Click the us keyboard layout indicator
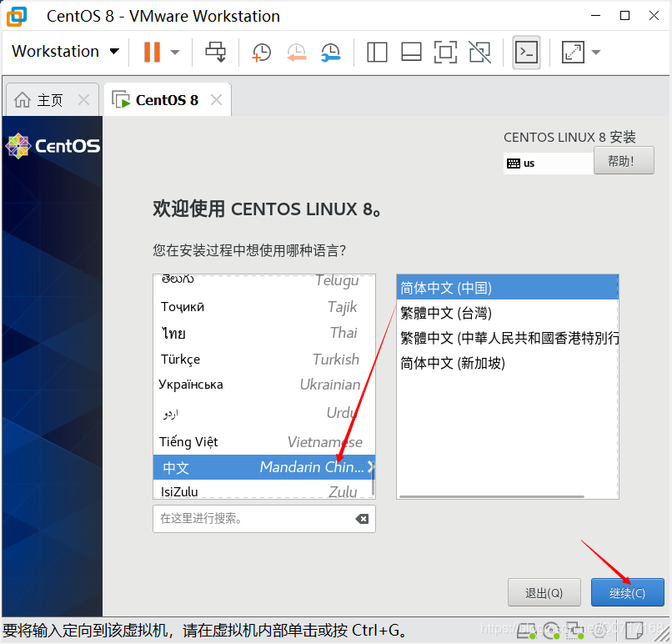The height and width of the screenshot is (644, 672). click(x=549, y=164)
